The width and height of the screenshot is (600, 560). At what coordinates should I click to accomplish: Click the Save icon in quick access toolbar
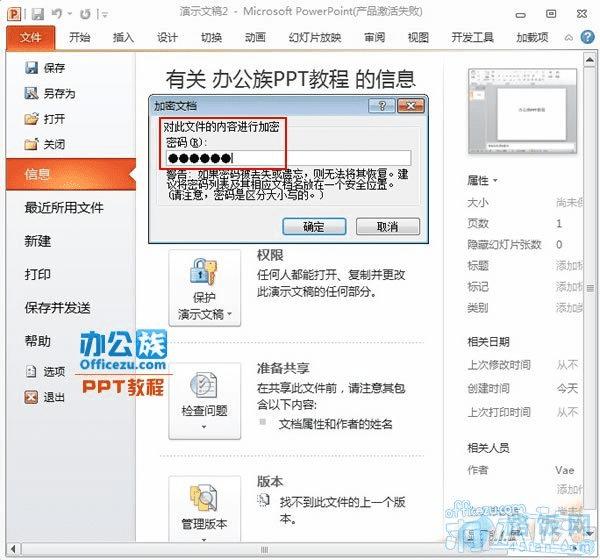38,15
